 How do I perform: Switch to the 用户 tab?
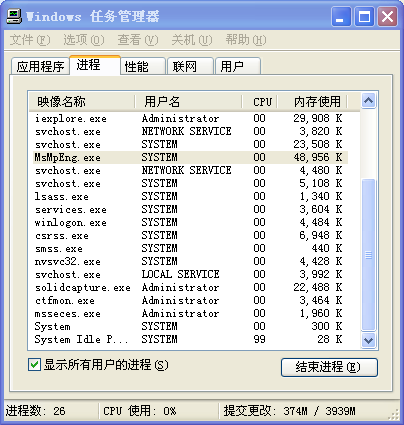click(x=238, y=66)
